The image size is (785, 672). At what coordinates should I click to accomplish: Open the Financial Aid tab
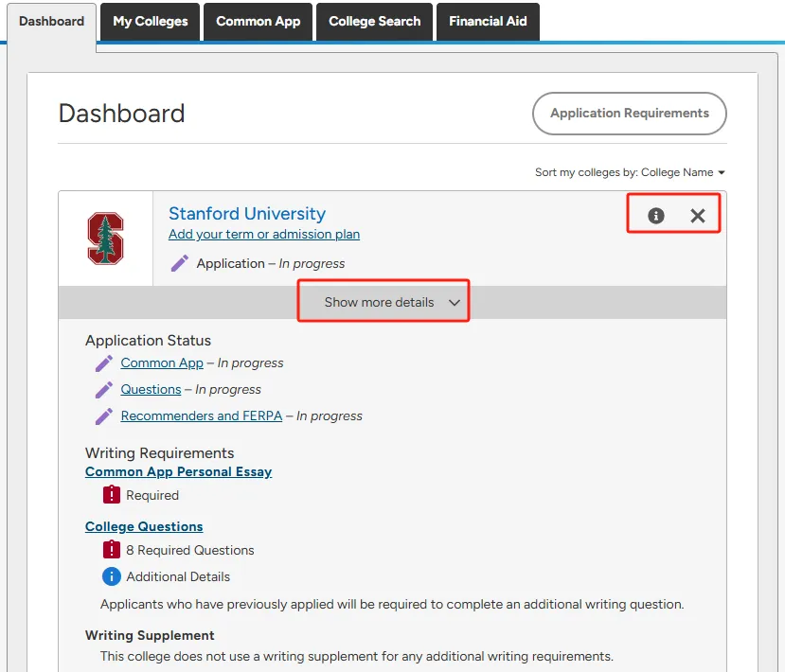(489, 22)
